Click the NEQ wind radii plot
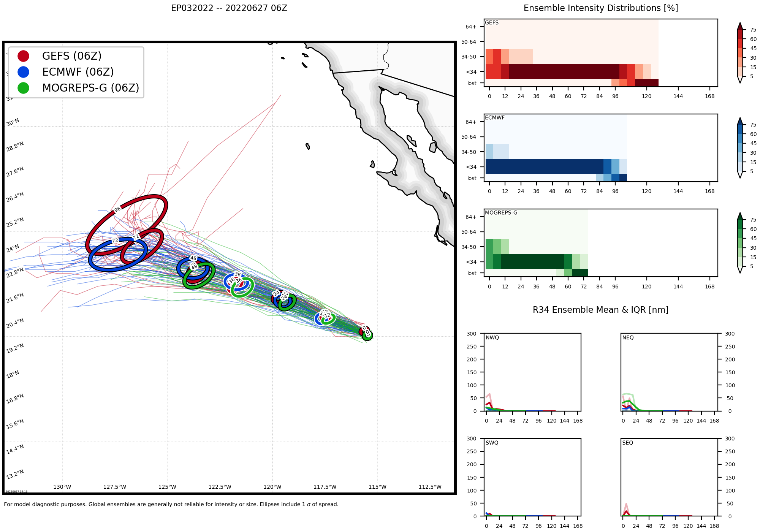Viewport: 760px width, 532px height. click(669, 372)
